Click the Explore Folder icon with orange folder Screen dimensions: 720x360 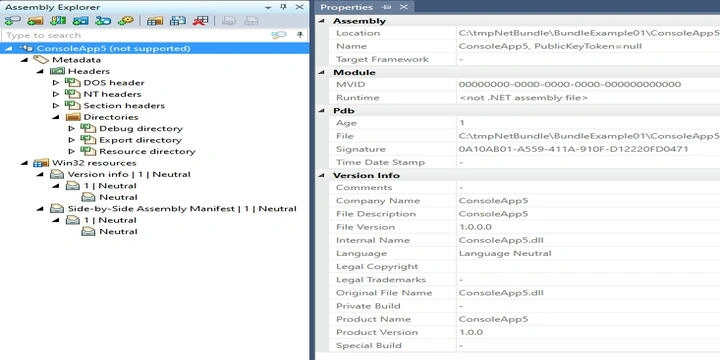point(35,21)
